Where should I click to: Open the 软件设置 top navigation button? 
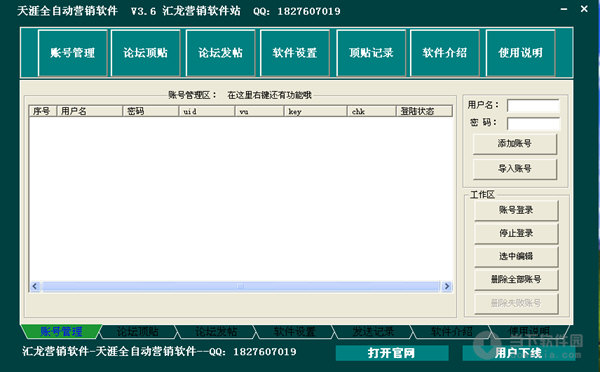tap(295, 53)
